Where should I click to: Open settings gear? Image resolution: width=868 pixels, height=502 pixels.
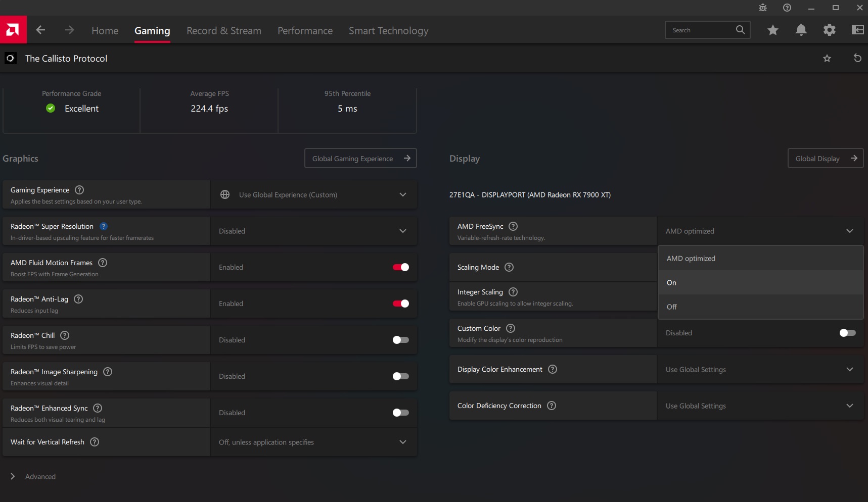(x=830, y=30)
